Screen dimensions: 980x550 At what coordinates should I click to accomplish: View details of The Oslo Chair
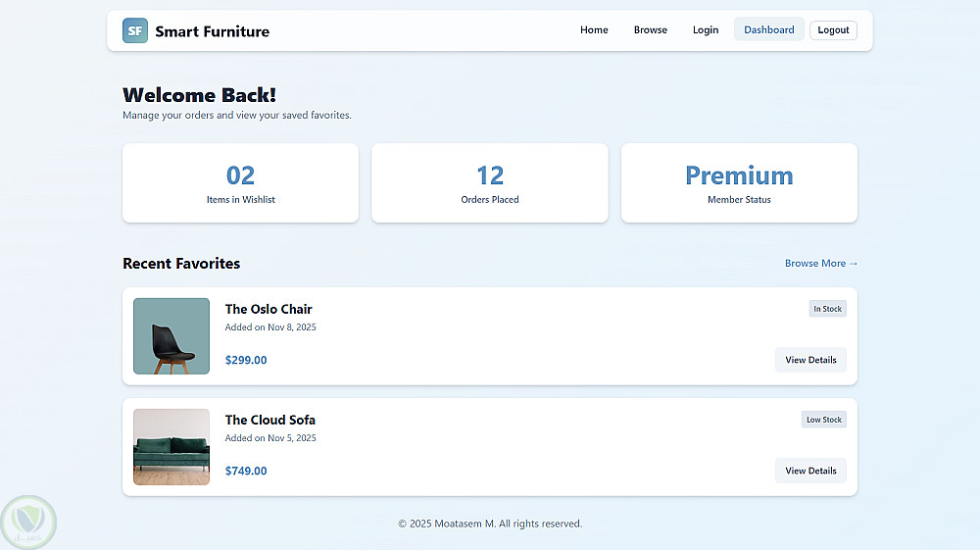coord(810,360)
